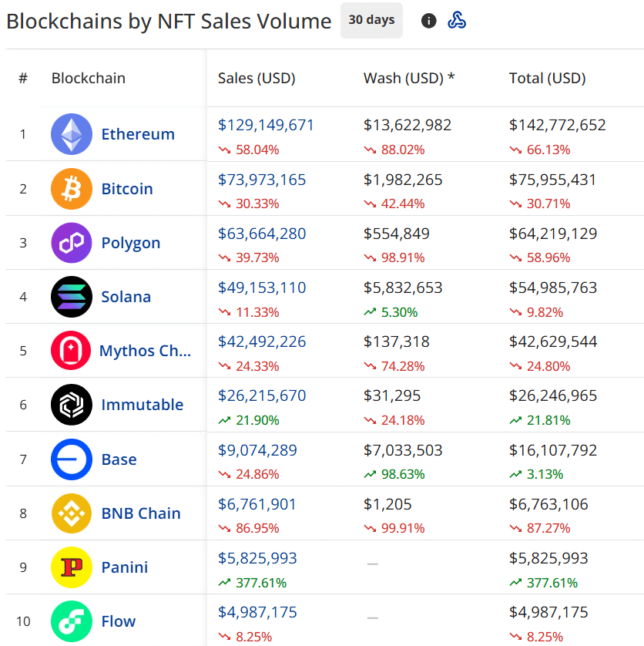Click the green Flow logo icon
This screenshot has width=644, height=646.
coord(72,621)
